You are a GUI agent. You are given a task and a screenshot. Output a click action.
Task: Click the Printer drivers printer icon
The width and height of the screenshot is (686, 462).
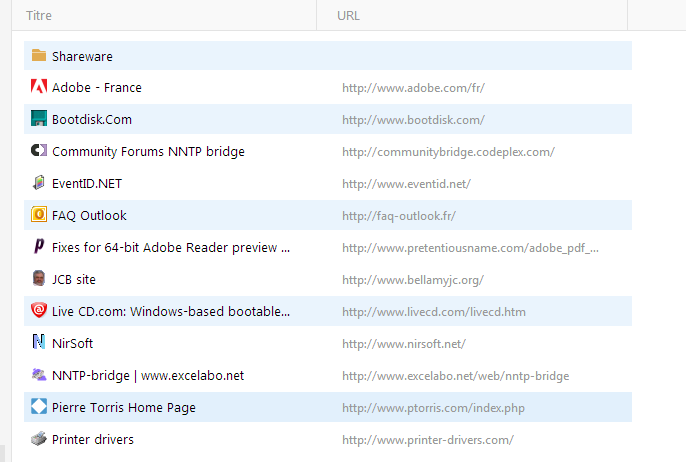pos(38,438)
